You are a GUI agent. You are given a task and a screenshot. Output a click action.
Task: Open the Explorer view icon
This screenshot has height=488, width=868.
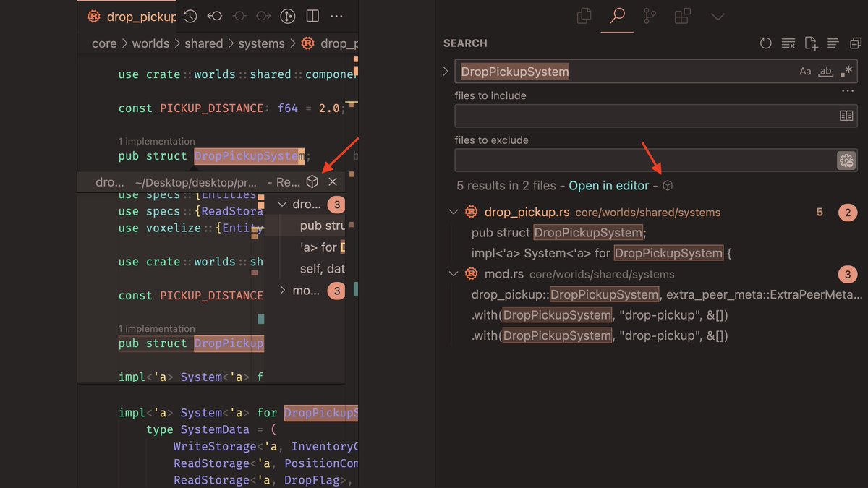tap(584, 17)
